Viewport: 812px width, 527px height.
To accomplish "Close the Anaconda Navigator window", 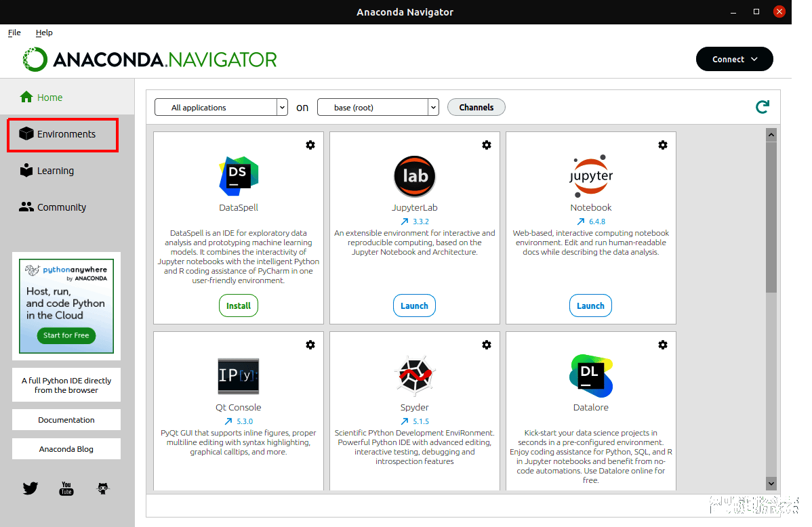I will (x=779, y=12).
